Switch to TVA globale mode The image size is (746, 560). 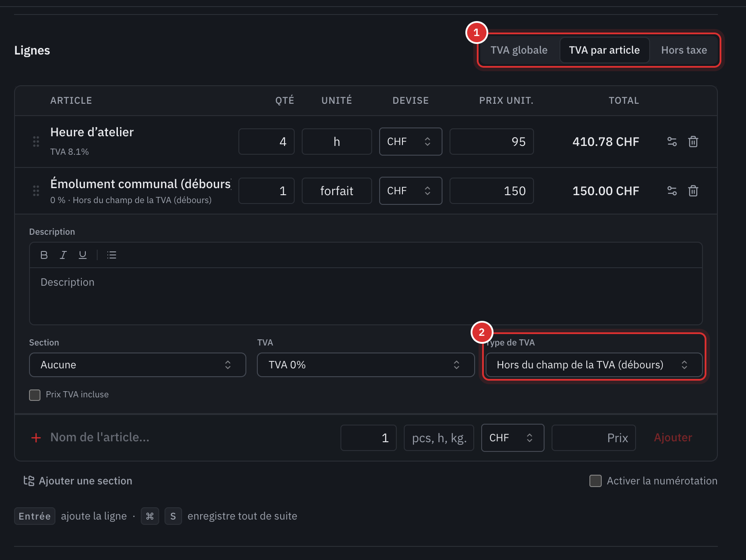coord(519,50)
